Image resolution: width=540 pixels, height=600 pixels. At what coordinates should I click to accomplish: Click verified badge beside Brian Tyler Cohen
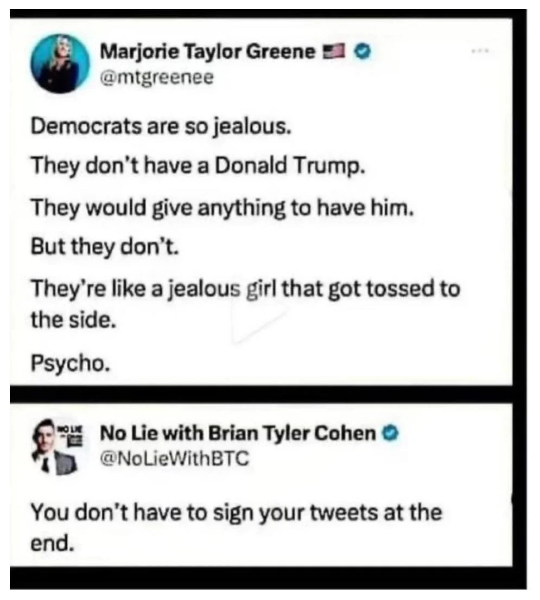click(x=390, y=433)
